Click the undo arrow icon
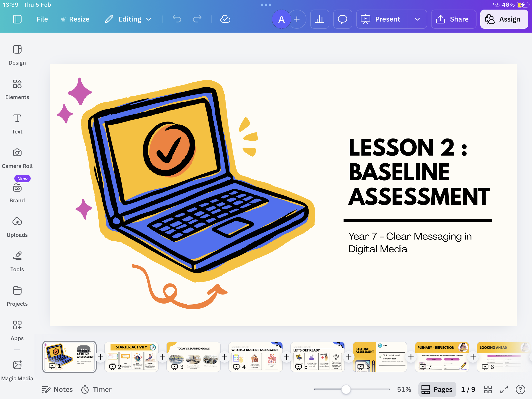This screenshot has width=532, height=399. point(177,19)
